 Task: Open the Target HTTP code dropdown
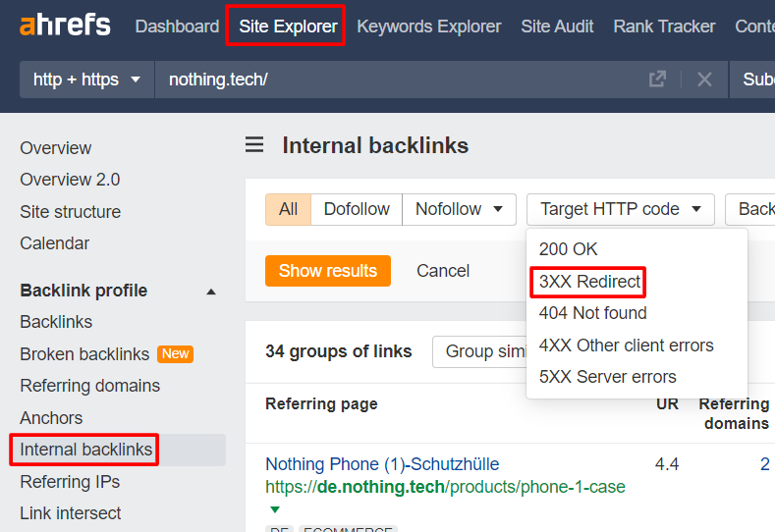coord(621,209)
